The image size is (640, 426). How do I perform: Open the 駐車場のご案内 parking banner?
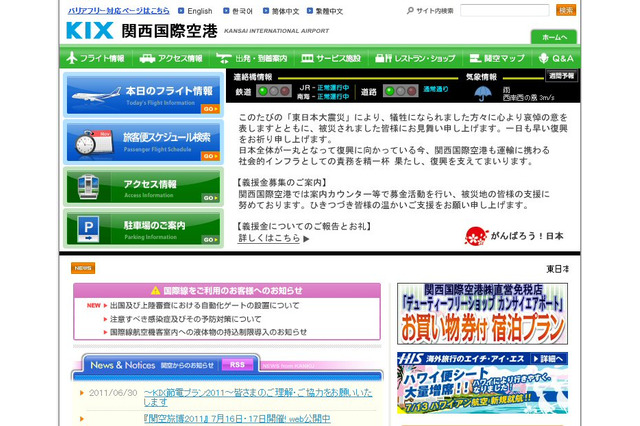pyautogui.click(x=143, y=229)
